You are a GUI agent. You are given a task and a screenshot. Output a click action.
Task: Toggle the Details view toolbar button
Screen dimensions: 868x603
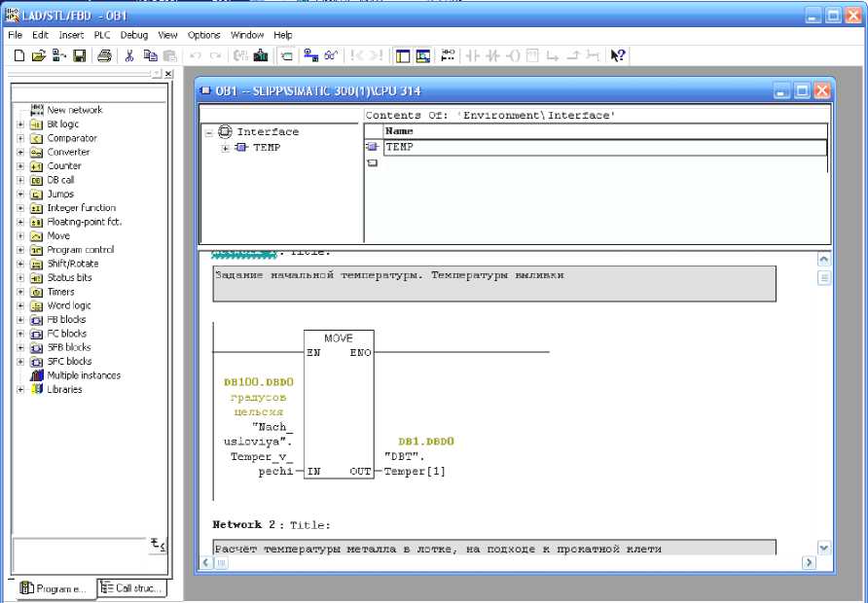423,55
